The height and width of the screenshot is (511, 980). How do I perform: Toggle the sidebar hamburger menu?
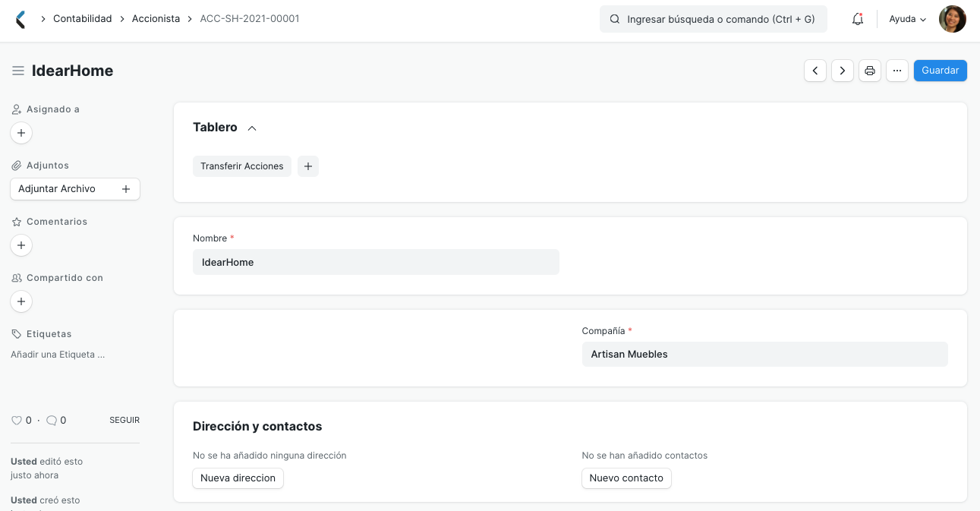pyautogui.click(x=18, y=71)
